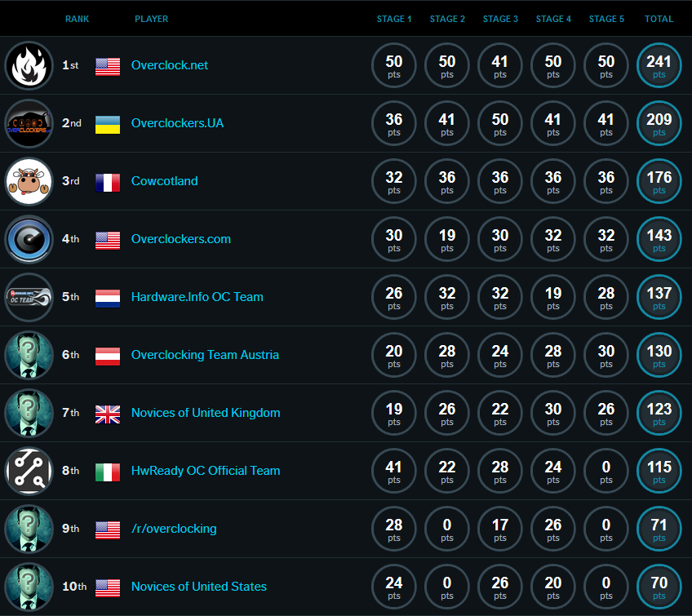Click the France flag beside Cowcotland

[108, 183]
